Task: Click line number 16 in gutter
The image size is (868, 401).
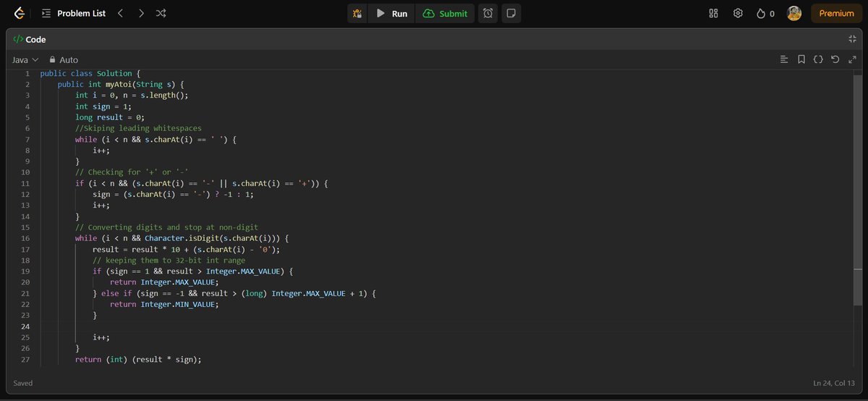Action: 25,238
